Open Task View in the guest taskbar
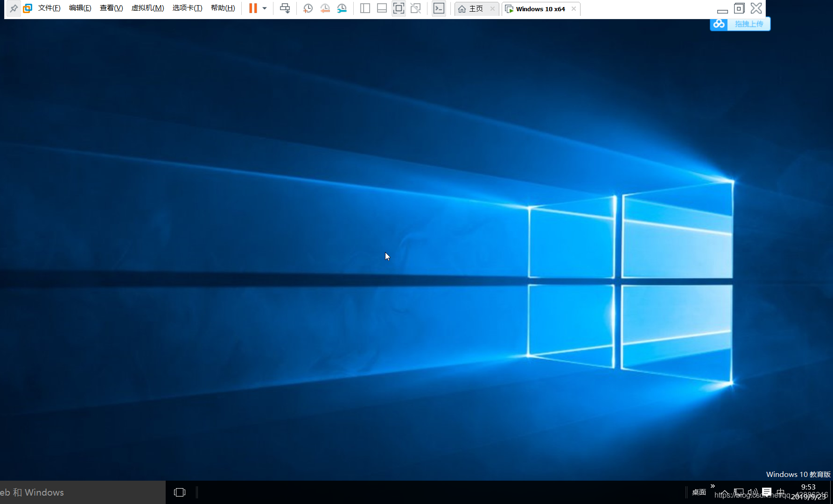This screenshot has width=833, height=504. coord(180,492)
